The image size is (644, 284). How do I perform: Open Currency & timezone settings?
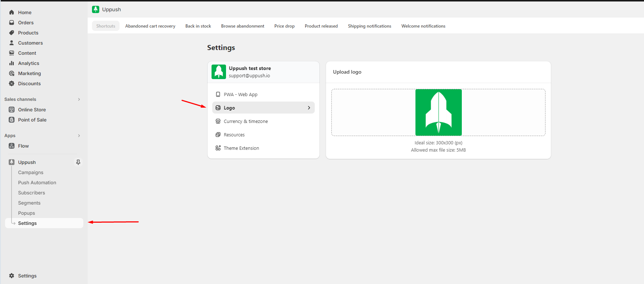(246, 122)
